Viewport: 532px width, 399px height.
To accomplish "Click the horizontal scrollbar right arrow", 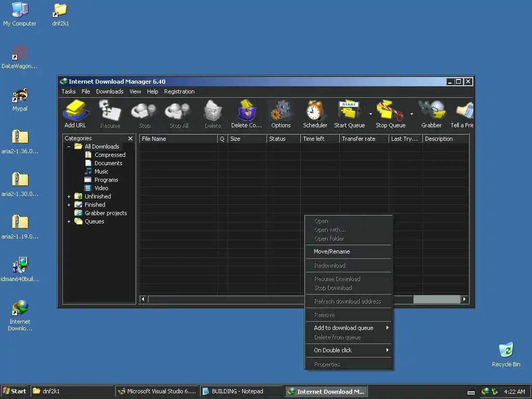I will 464,299.
